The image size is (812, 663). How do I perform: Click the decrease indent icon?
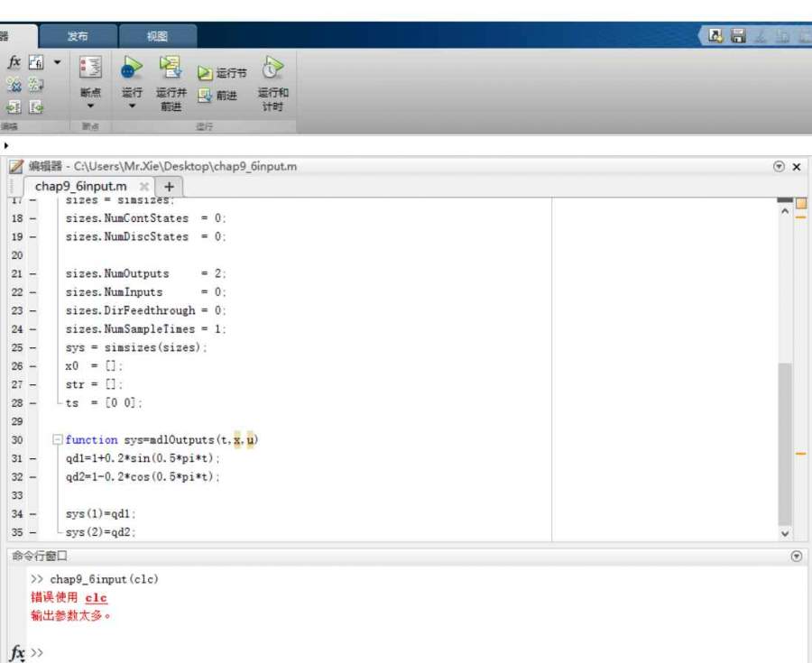36,107
